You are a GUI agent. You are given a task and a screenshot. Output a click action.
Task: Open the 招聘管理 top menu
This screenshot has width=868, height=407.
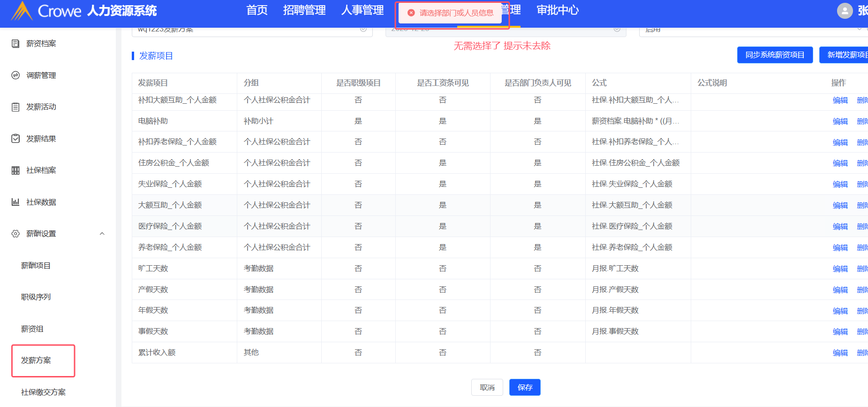point(304,10)
